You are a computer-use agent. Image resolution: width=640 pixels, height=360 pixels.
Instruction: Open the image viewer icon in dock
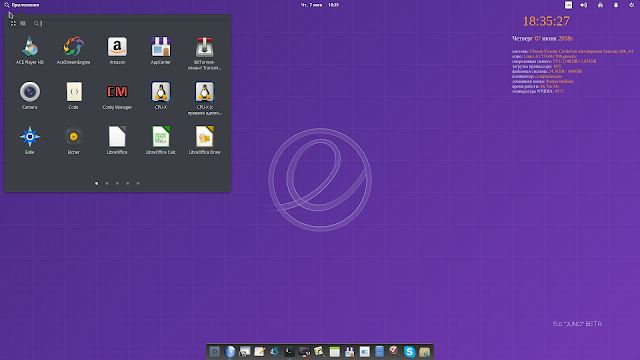319,351
